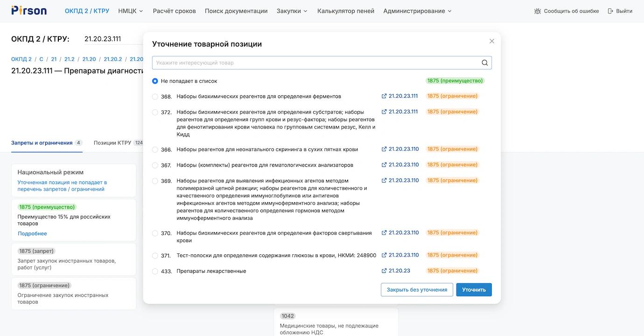The image size is (644, 336).
Task: Open the Администрирование dropdown
Action: (x=417, y=11)
